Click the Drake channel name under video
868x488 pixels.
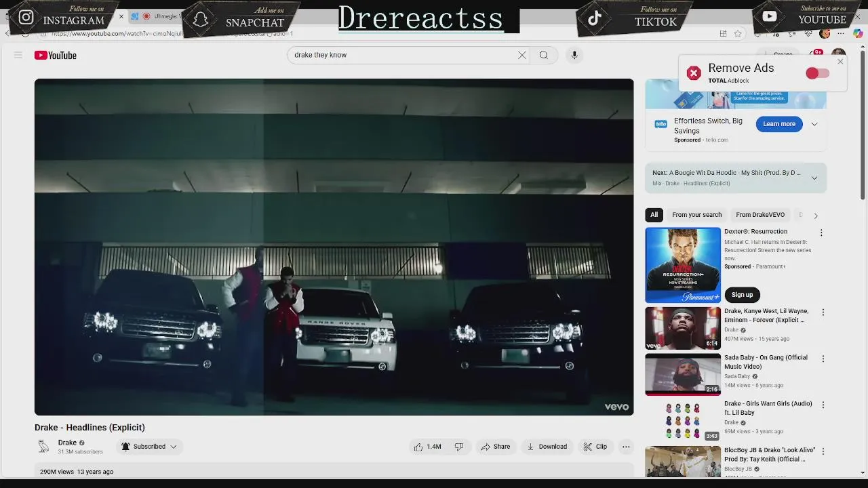(67, 443)
